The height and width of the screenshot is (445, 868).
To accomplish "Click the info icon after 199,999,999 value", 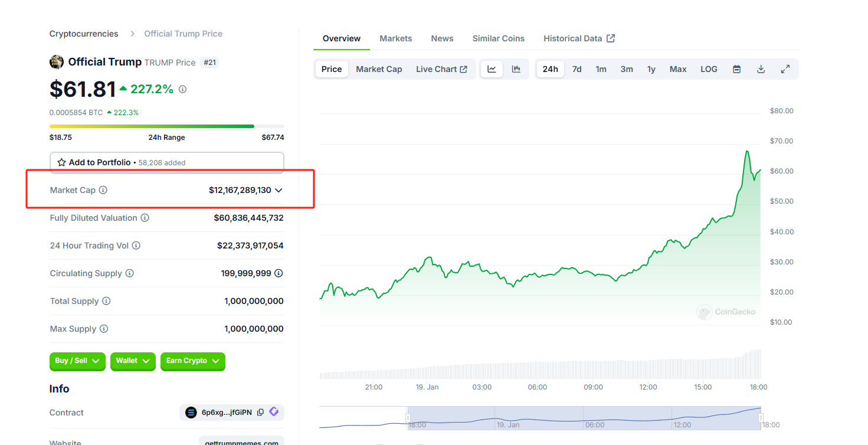I will pyautogui.click(x=279, y=273).
